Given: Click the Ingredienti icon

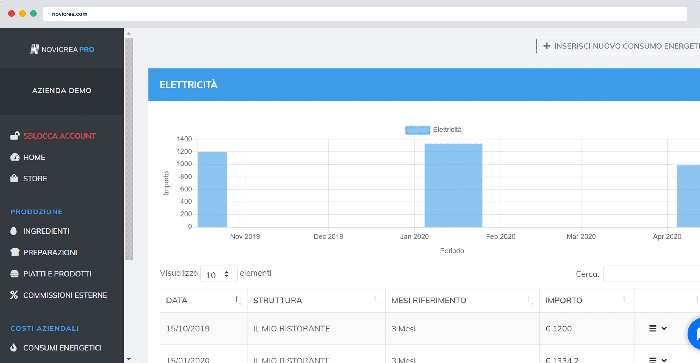Looking at the screenshot, I should click(x=13, y=231).
